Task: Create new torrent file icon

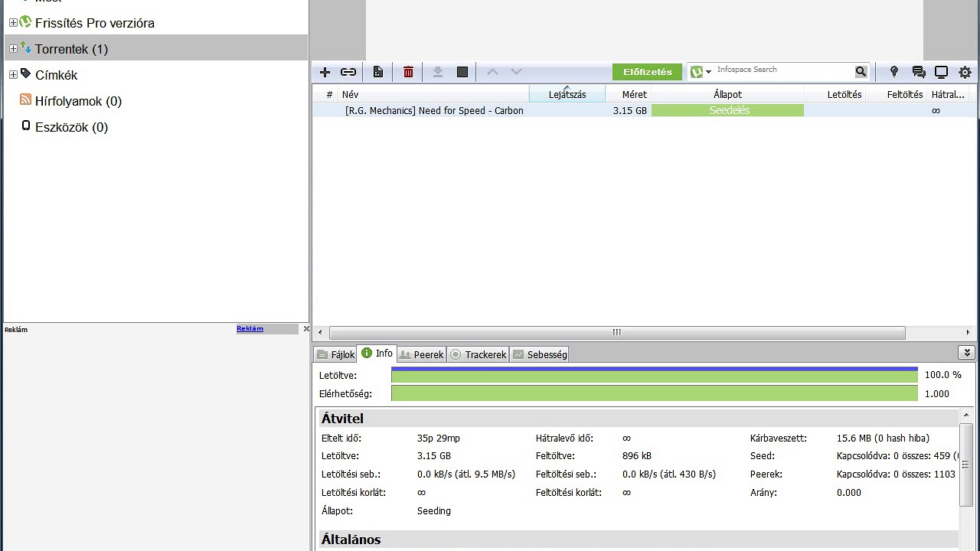Action: 378,72
